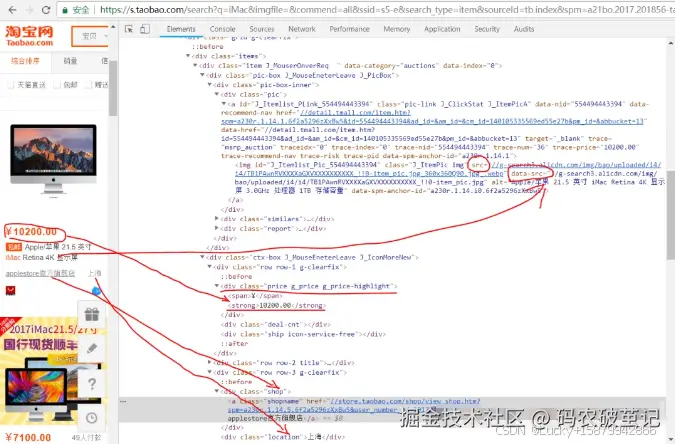This screenshot has height=444, width=675.
Task: Click the ¥7100.00 price on page
Action: point(28,438)
